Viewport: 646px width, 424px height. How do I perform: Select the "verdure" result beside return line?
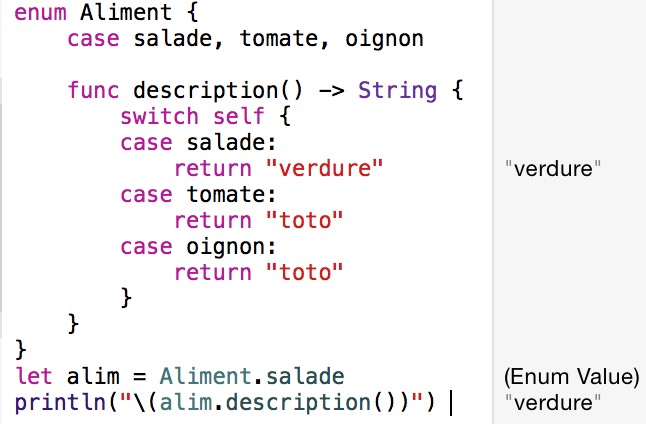553,169
